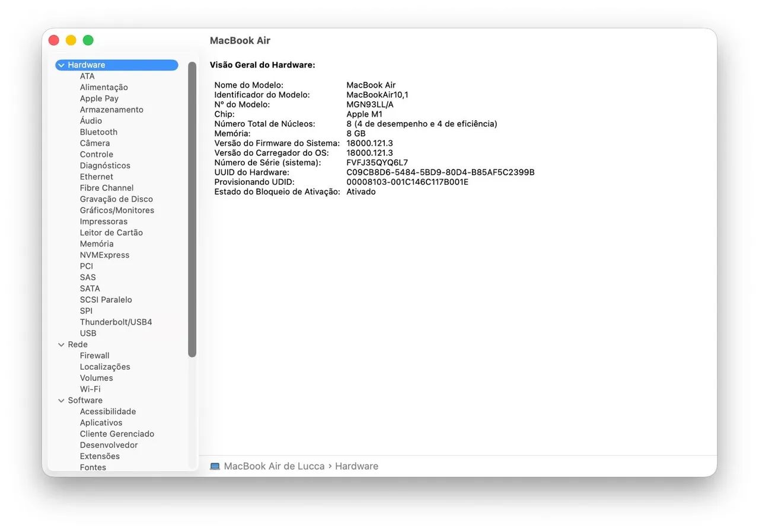Click the serial number FVFJ35QYQ6L7
This screenshot has width=759, height=532.
pyautogui.click(x=377, y=162)
